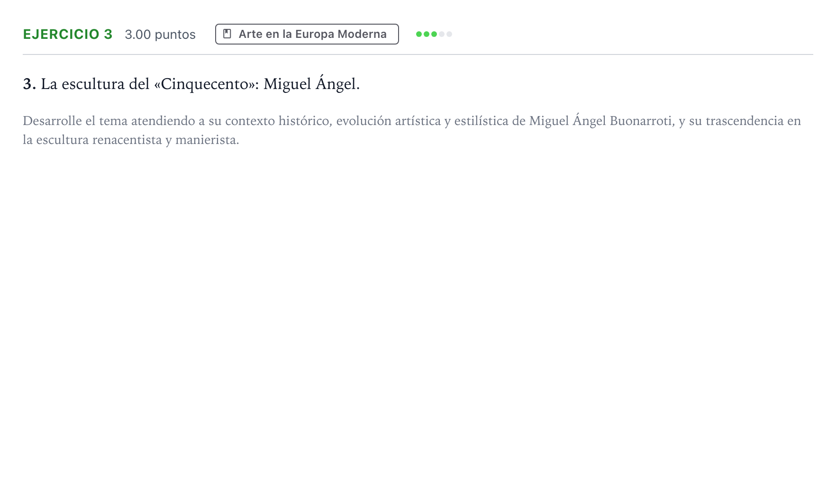
Task: Click the paragraph starting with Desarrolle el tema
Action: tap(412, 130)
